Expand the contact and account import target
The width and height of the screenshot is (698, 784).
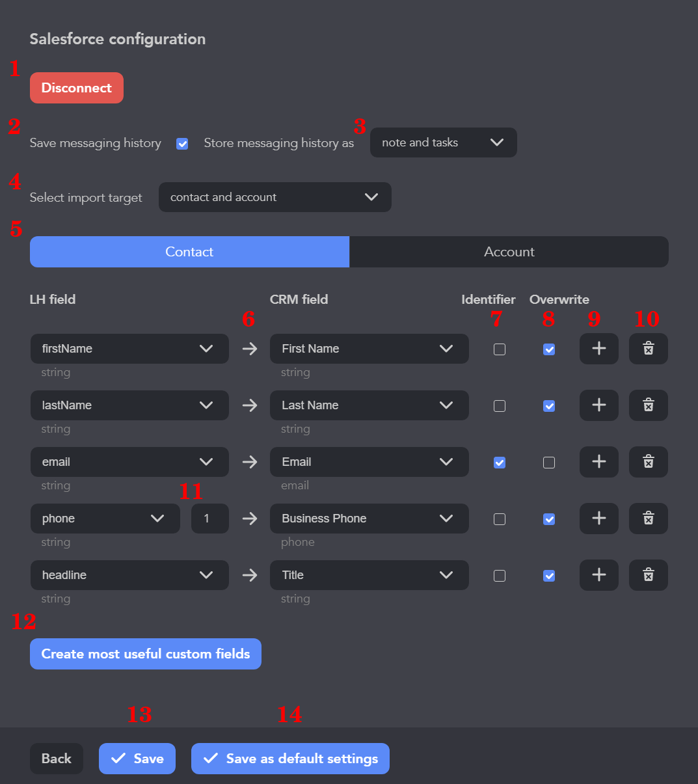click(x=275, y=197)
